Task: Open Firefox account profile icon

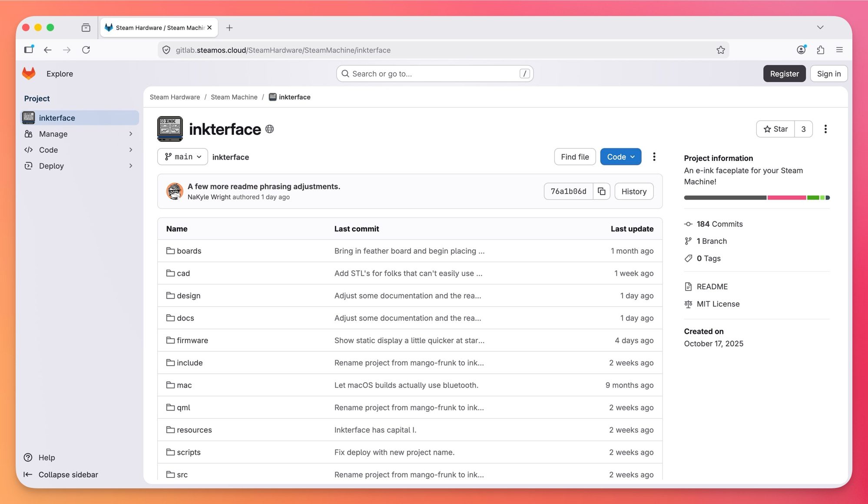Action: (x=802, y=50)
